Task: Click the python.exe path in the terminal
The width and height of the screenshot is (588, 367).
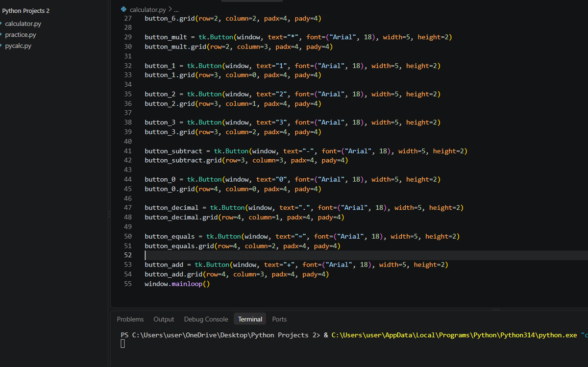Action: (454, 335)
